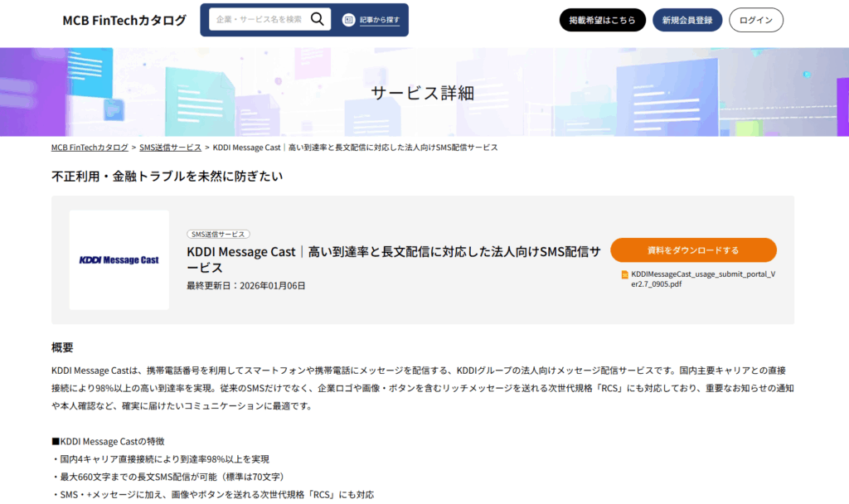
Task: Click the article icon beside 記事から探す
Action: point(349,20)
